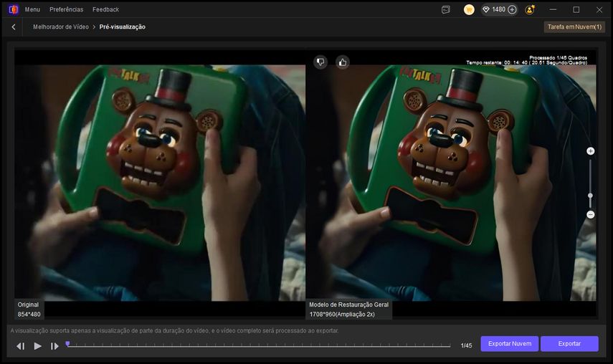
Task: Step to the next frame
Action: click(x=54, y=346)
